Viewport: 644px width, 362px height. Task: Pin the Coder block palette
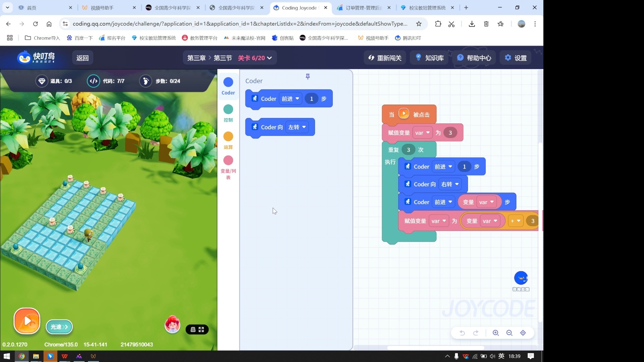click(308, 77)
